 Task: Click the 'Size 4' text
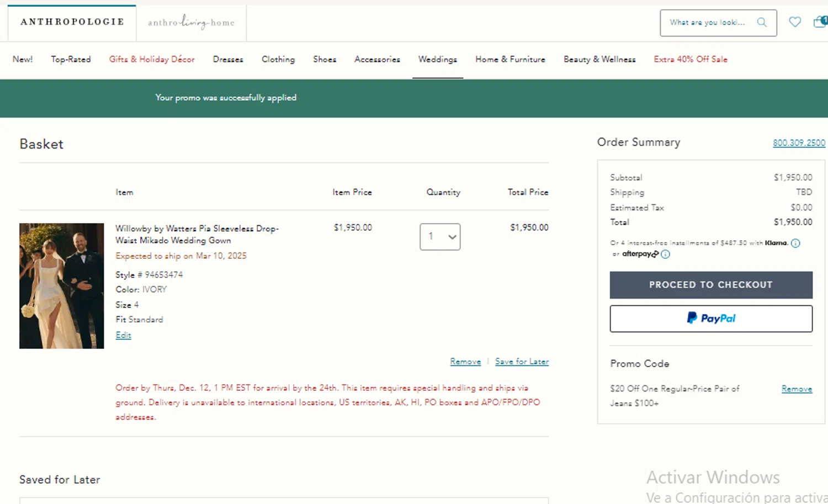pyautogui.click(x=127, y=305)
